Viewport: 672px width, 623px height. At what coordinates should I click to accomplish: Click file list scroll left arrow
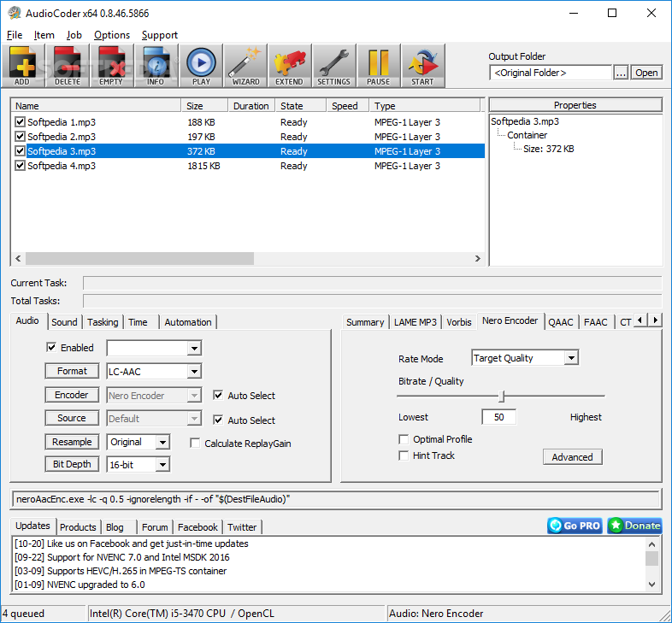point(18,258)
